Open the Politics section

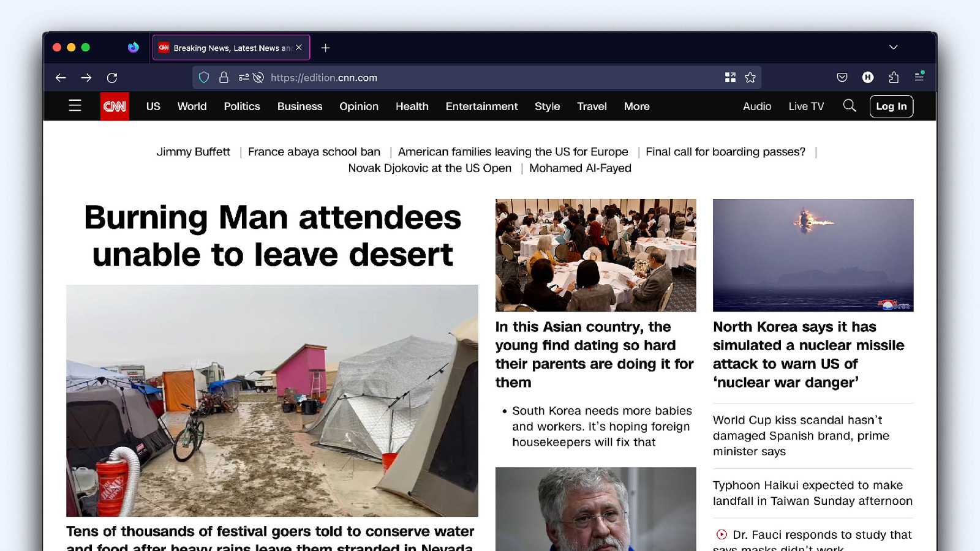click(242, 107)
